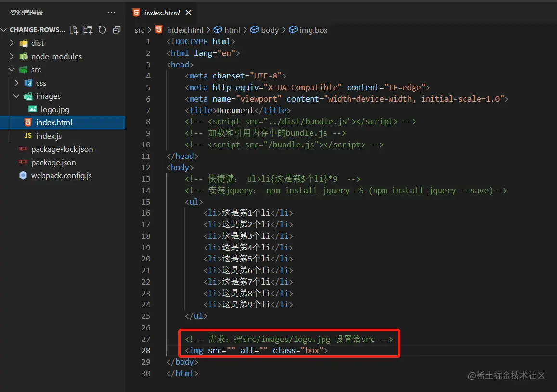Click index.html in the breadcrumb path
The image size is (557, 392).
(185, 30)
